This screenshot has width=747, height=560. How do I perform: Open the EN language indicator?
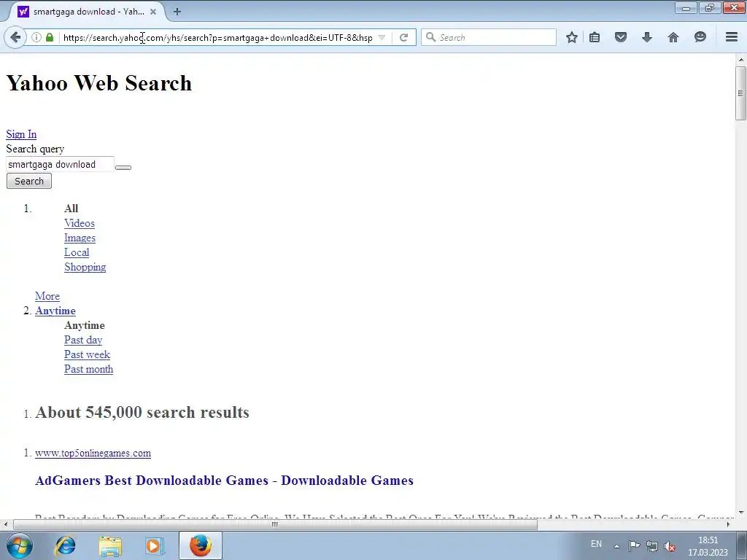[596, 544]
